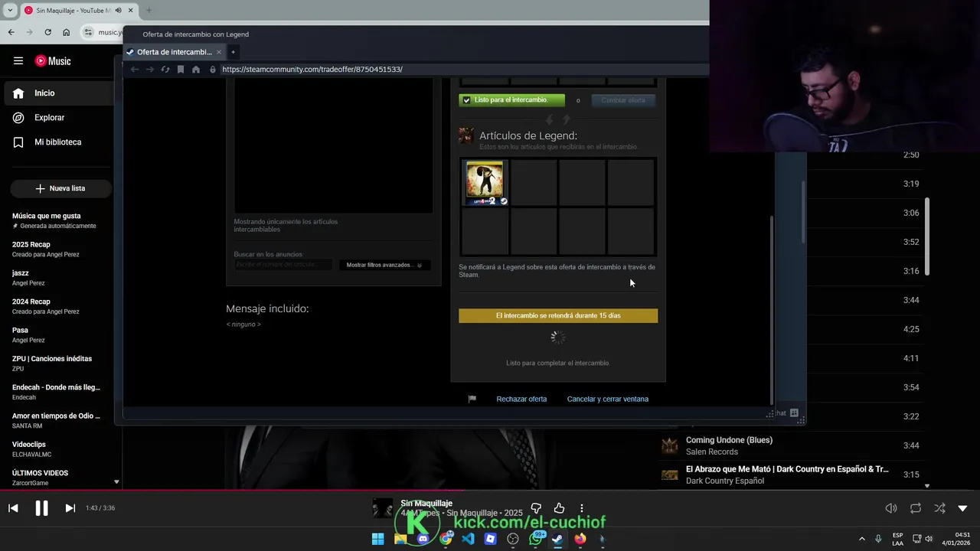Skip to the next track
This screenshot has width=980, height=551.
tap(70, 508)
